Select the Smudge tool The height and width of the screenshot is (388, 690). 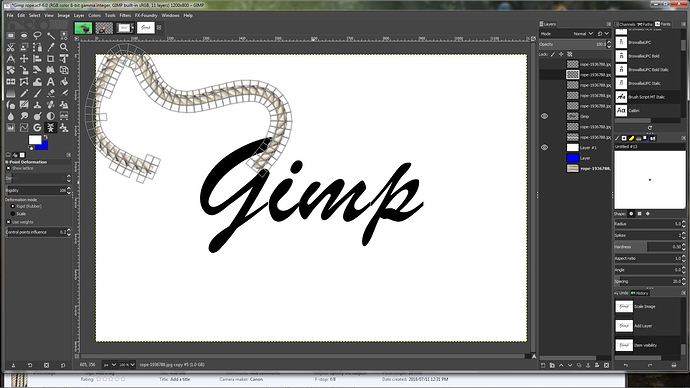pos(24,116)
